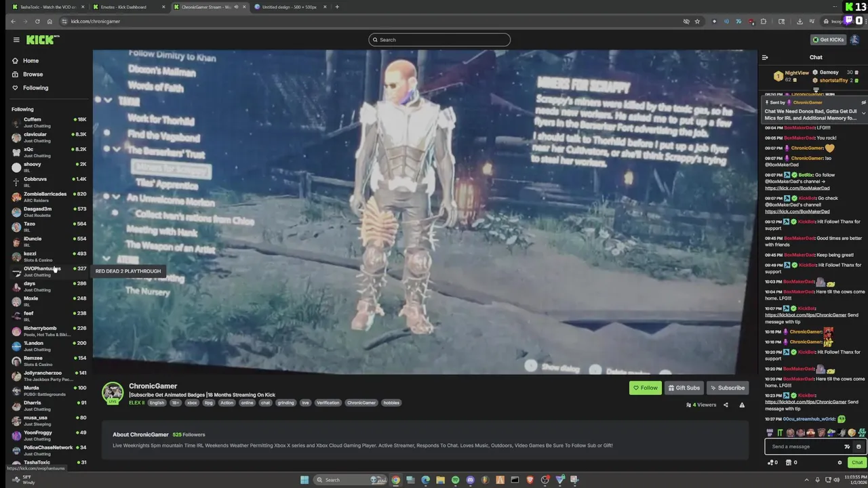Open xQc channel in Following list
Screen dimensions: 868x488
(49, 152)
